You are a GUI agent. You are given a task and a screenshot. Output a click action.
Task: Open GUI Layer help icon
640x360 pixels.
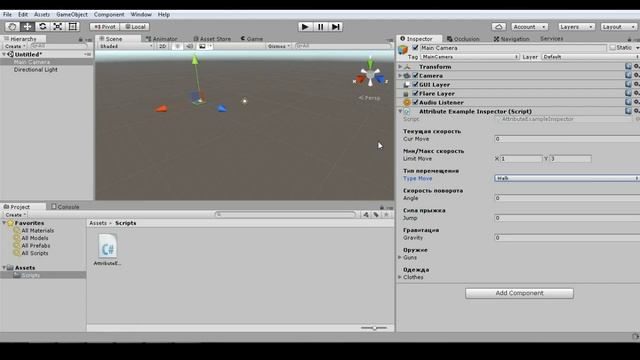tap(628, 84)
